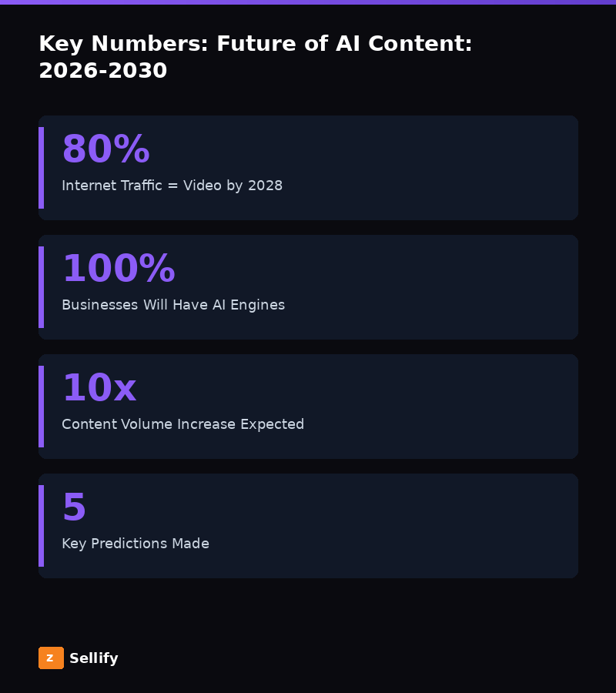Click the orange Sellify logo icon
Screen dimensions: 616x693
51,658
